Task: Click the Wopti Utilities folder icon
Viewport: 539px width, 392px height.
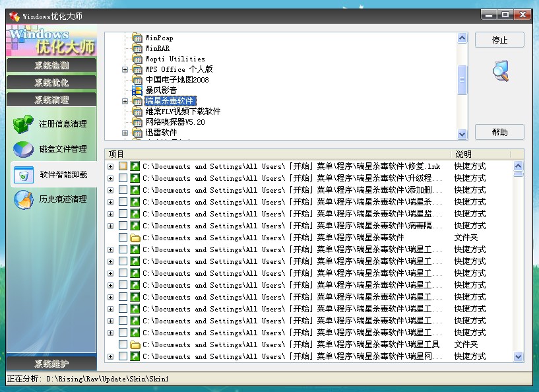Action: coord(137,59)
